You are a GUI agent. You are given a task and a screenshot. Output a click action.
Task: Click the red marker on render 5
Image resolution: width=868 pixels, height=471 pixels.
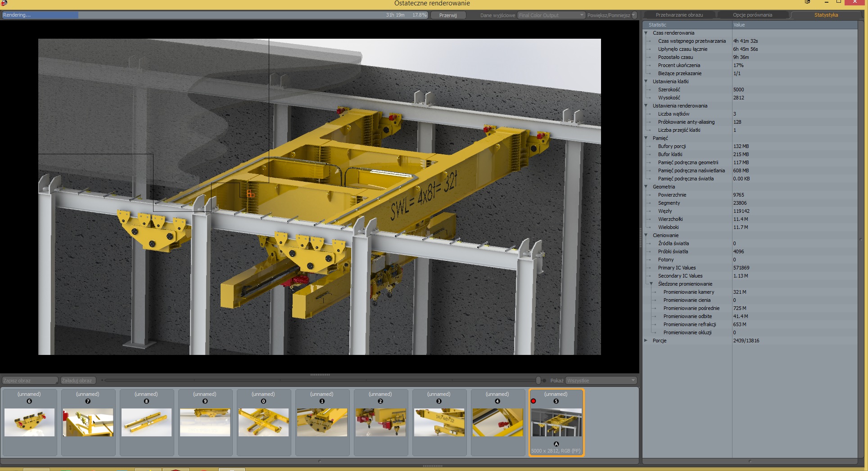click(x=533, y=401)
